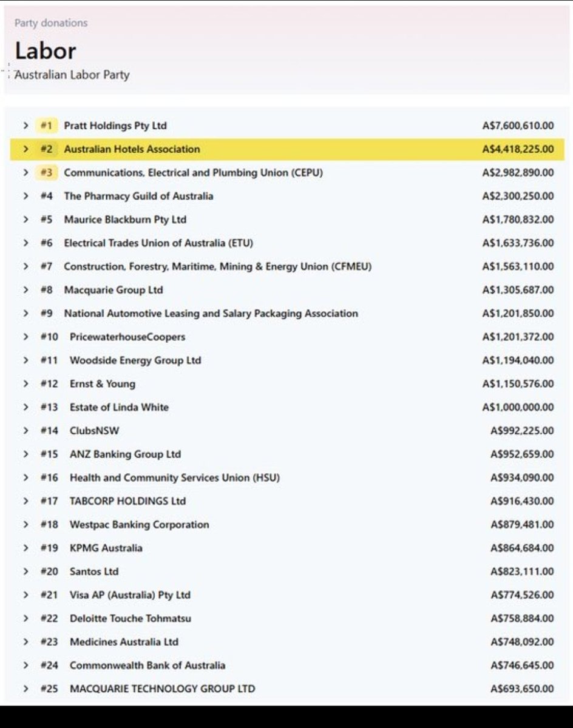Click the #1 rank badge
The width and height of the screenshot is (573, 728).
click(47, 126)
